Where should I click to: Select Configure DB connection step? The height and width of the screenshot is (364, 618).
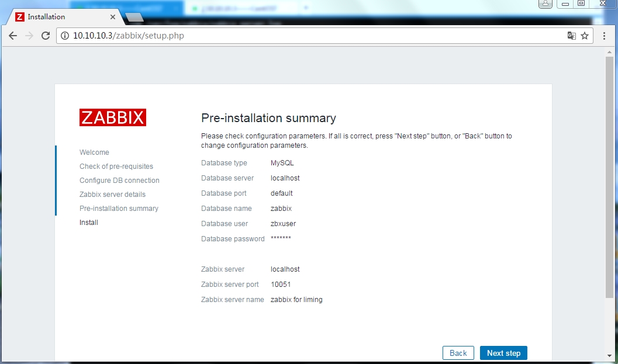coord(119,181)
